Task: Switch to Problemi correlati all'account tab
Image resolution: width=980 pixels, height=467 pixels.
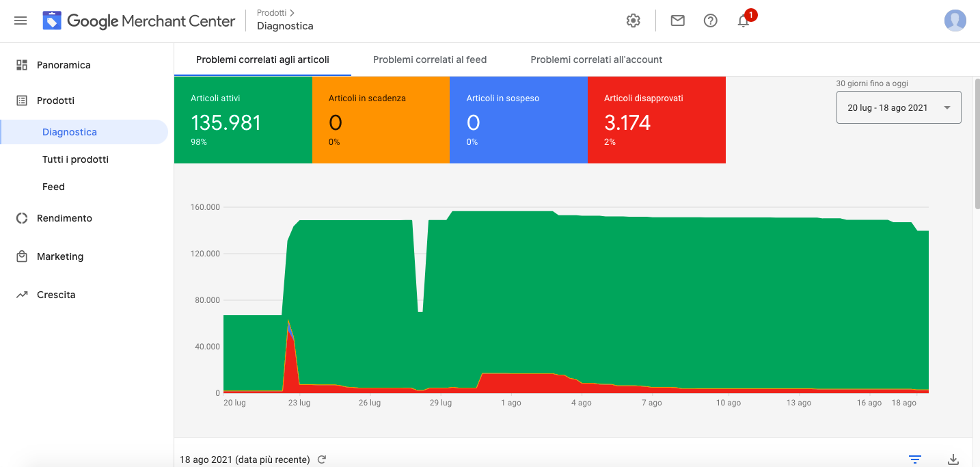Action: pos(596,59)
